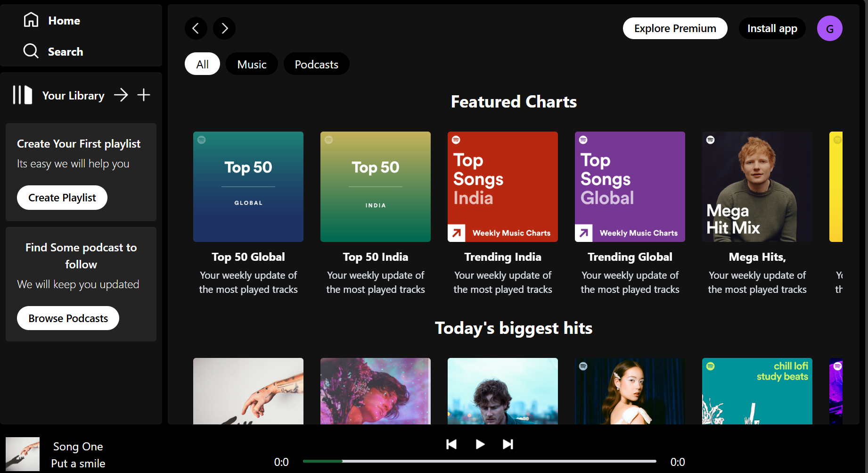The width and height of the screenshot is (868, 473).
Task: Go forward with the right chevron button
Action: coord(224,28)
